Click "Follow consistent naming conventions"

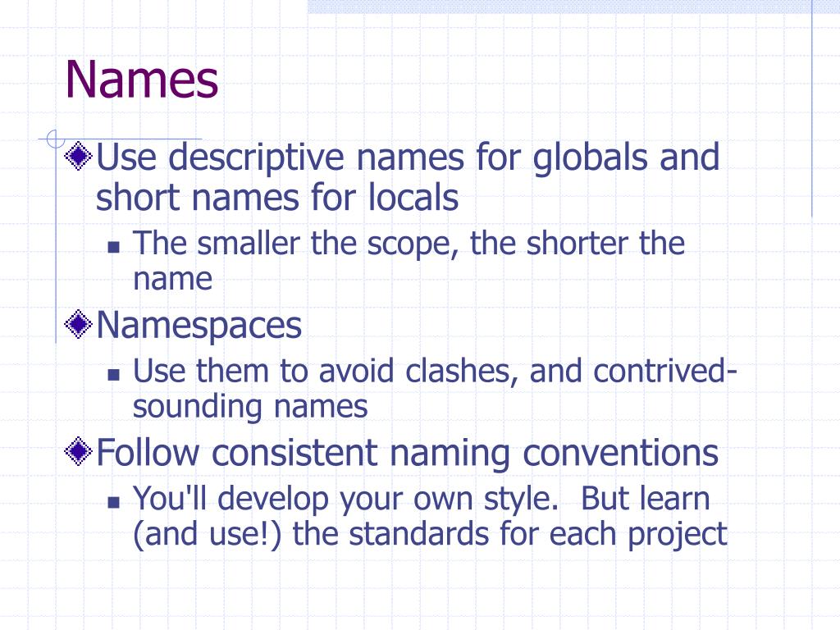[x=407, y=453]
